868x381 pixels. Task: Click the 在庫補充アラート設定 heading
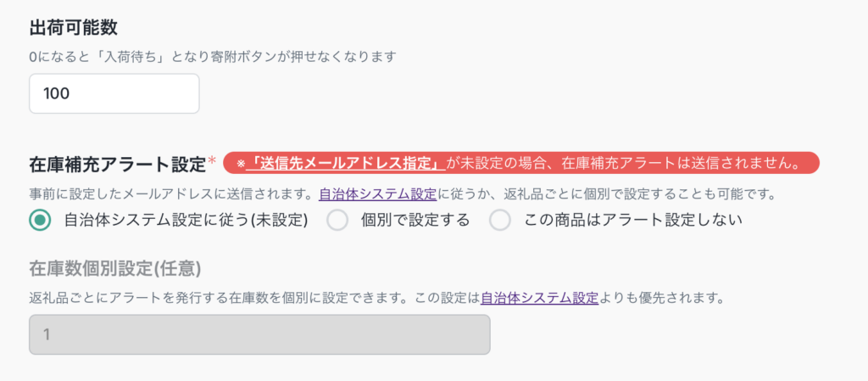[x=118, y=163]
